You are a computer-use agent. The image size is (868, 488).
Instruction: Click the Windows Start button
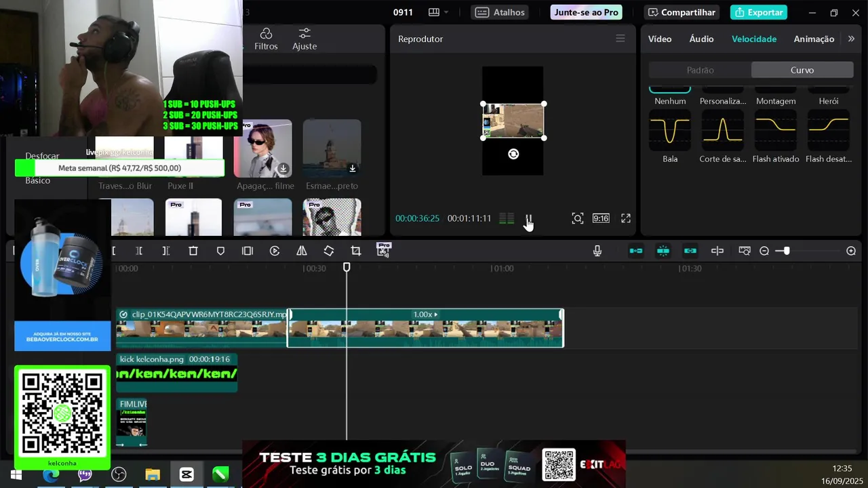click(16, 475)
